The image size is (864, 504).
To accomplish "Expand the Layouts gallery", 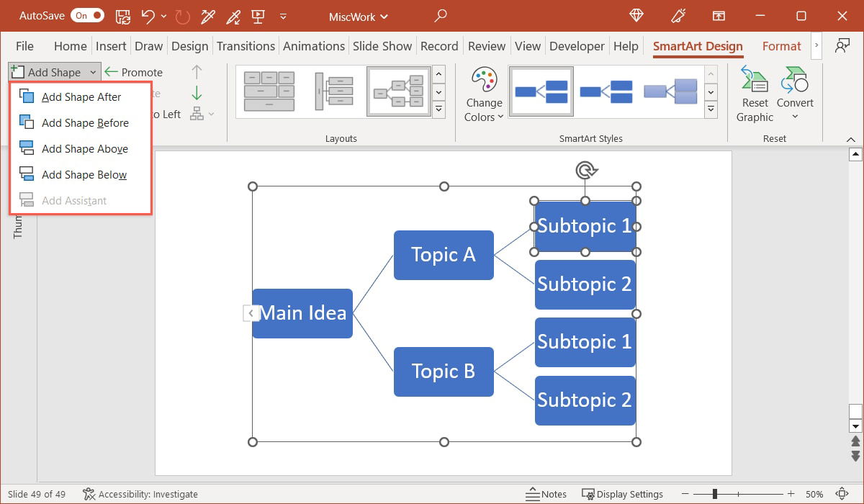I will tap(438, 109).
